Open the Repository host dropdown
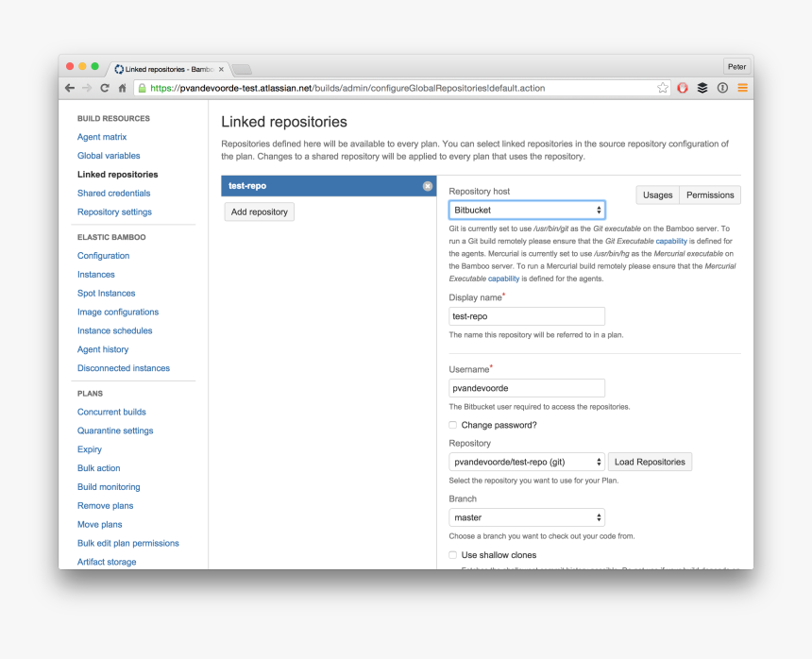Screen dimensions: 812x659 coord(527,211)
